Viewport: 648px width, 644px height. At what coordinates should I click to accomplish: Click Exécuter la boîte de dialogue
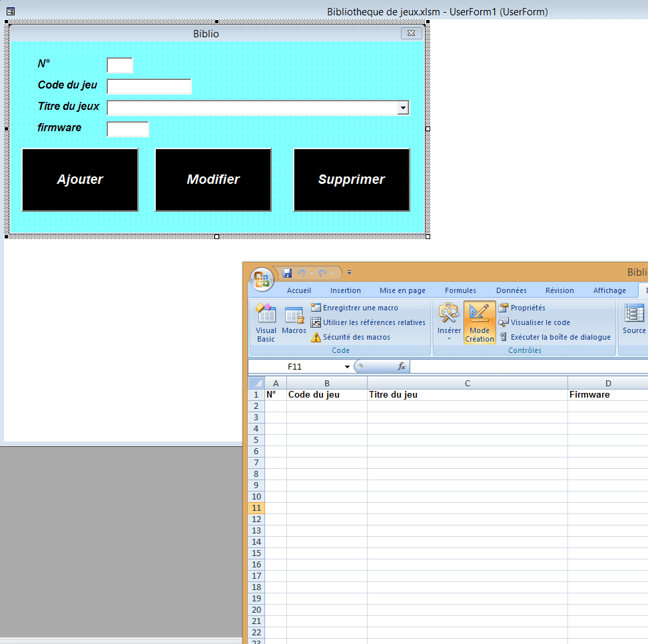(x=555, y=337)
